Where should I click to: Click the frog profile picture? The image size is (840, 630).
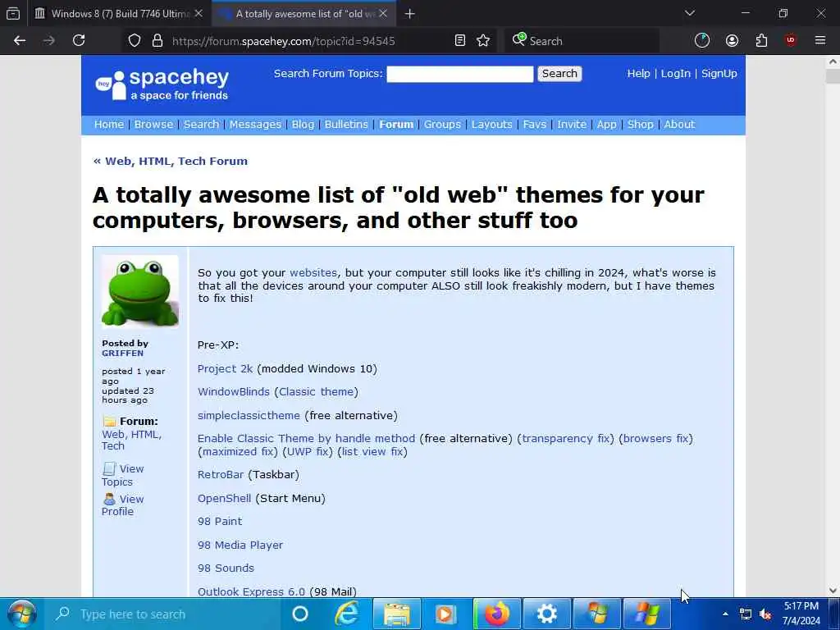139,291
